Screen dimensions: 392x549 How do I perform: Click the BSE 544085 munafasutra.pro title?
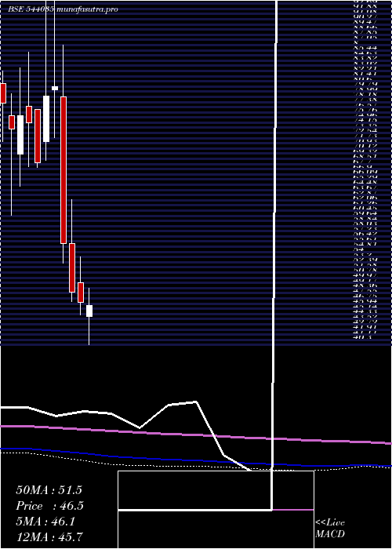(63, 9)
